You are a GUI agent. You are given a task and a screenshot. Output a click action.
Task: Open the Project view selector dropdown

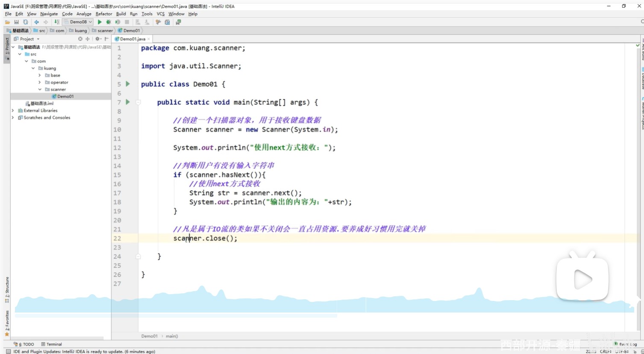[27, 38]
